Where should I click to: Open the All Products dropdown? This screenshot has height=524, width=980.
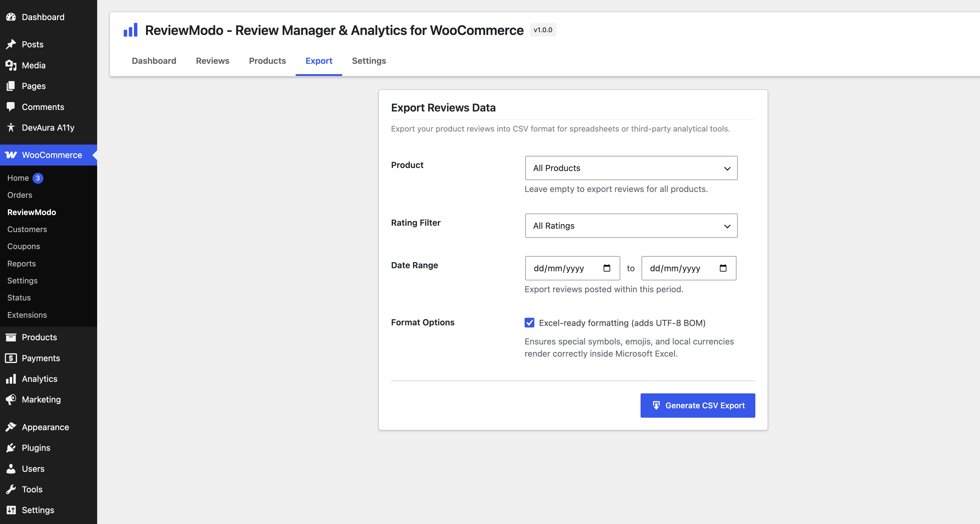(631, 168)
